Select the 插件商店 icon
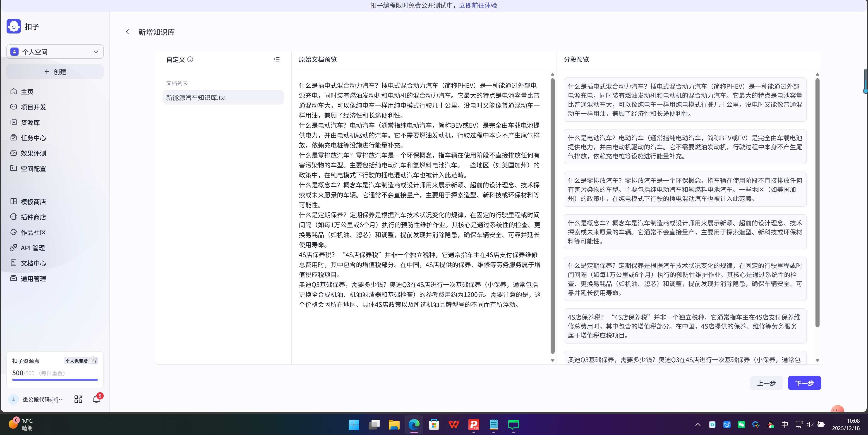 [14, 217]
